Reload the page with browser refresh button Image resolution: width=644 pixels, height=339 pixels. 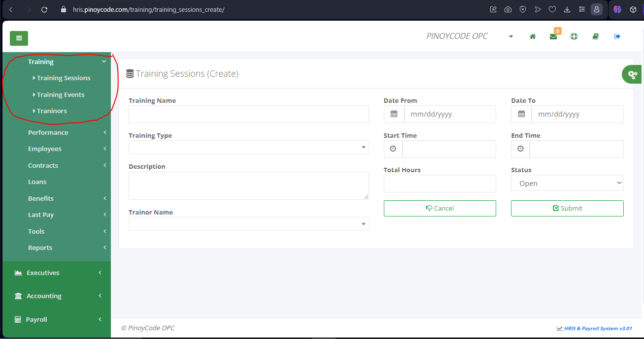[x=44, y=9]
